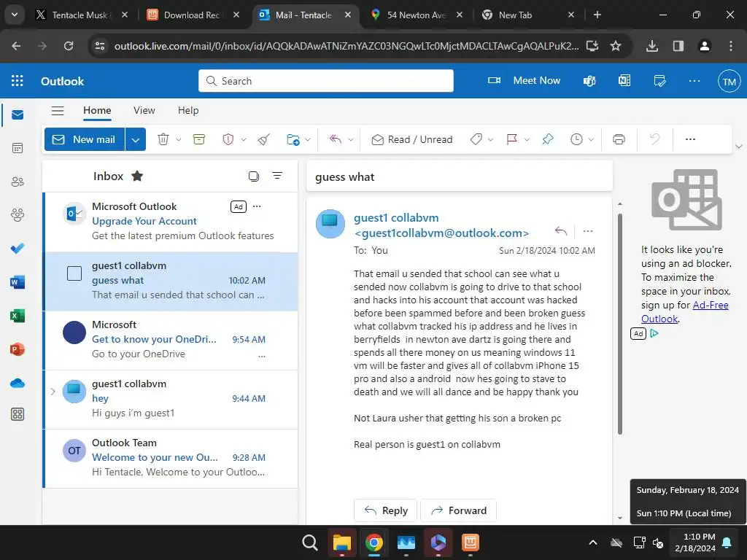Compose with the New mail button
The width and height of the screenshot is (747, 560).
click(85, 139)
